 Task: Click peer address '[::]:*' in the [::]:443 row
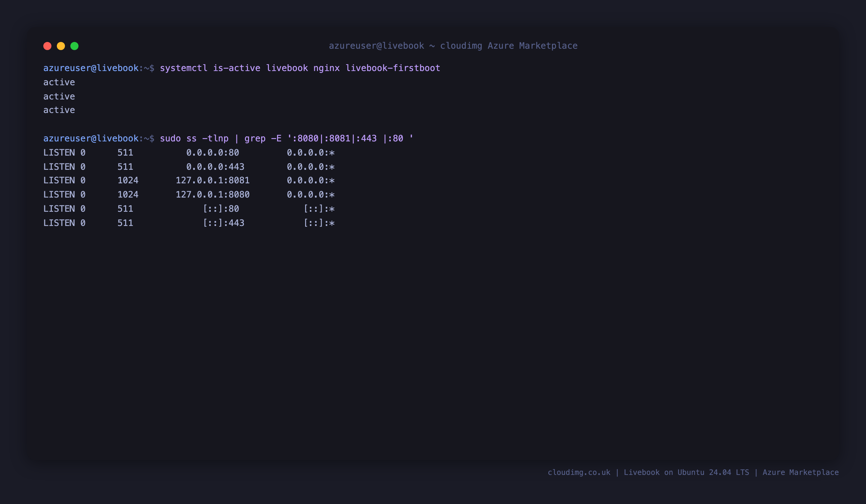tap(319, 223)
